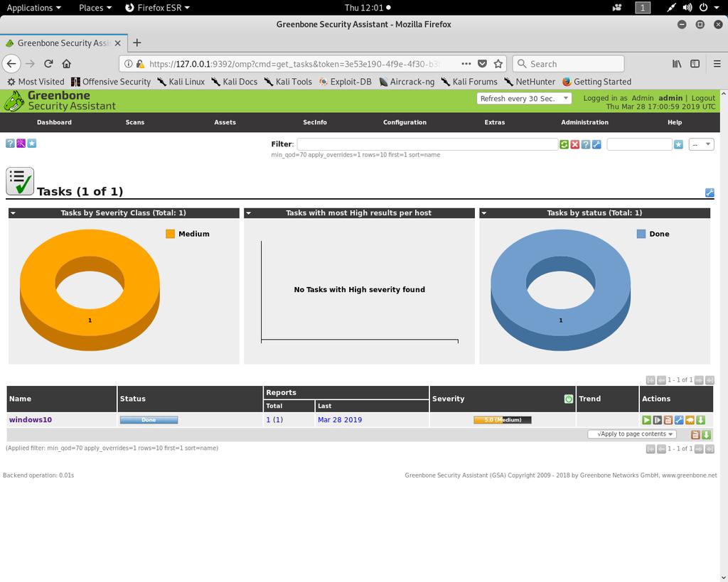Viewport: 728px width, 582px height.
Task: Expand Tasks by status chart menu
Action: tap(483, 213)
